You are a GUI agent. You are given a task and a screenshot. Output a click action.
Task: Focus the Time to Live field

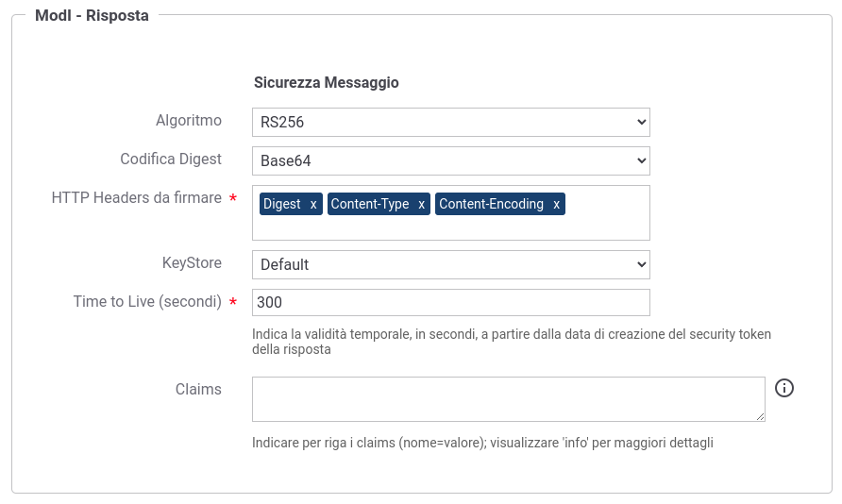451,303
